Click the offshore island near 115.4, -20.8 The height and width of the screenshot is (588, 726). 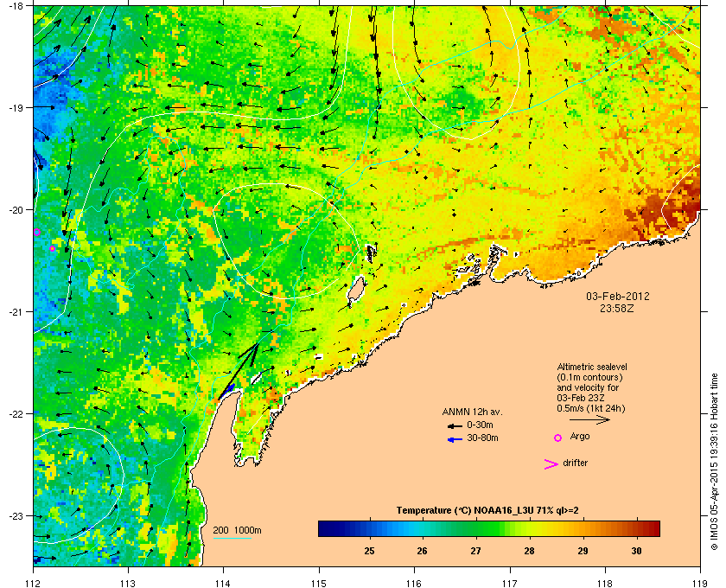356,289
